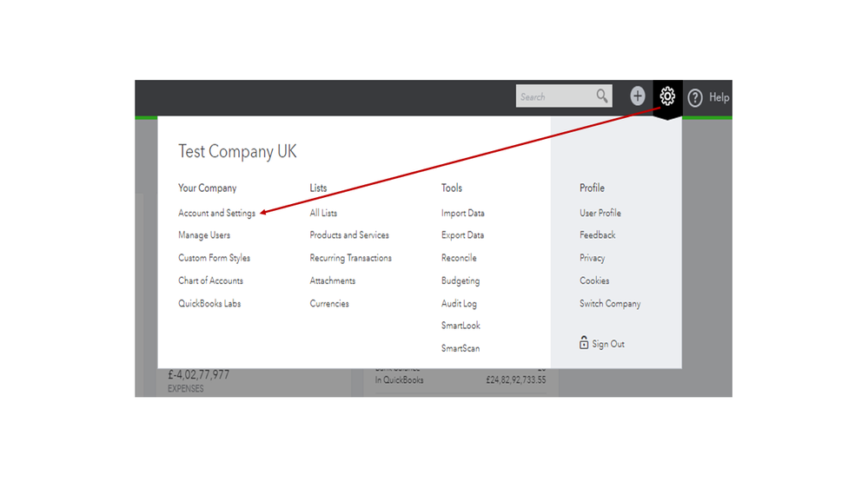Click the Profile column heading
868x488 pixels.
(x=592, y=188)
